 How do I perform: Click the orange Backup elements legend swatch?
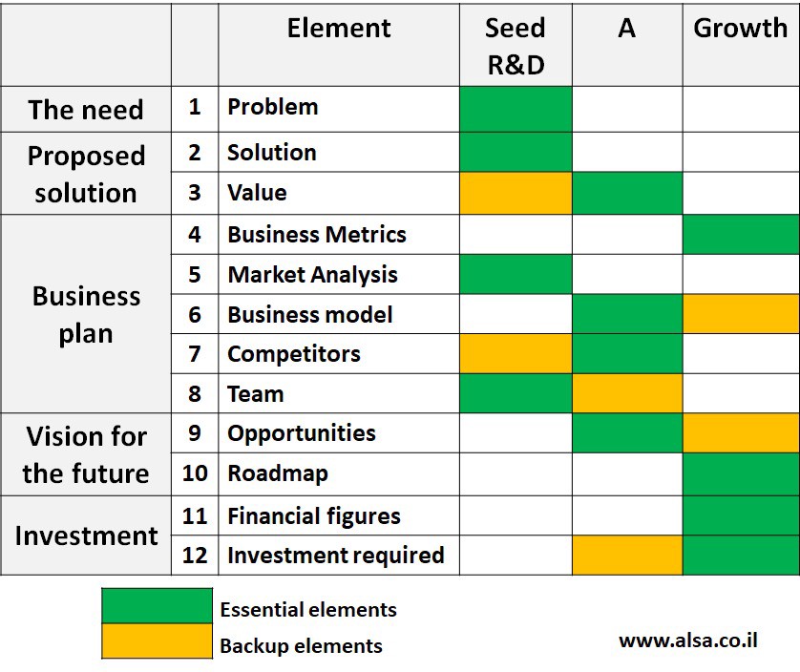pos(158,640)
